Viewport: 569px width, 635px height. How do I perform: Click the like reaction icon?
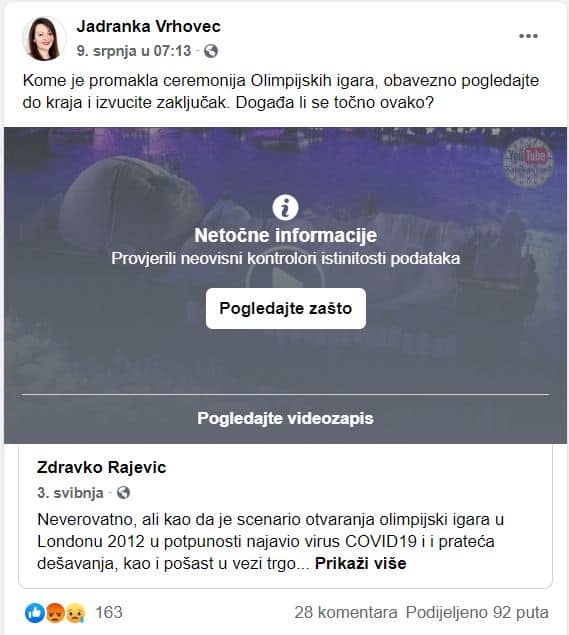coord(35,613)
